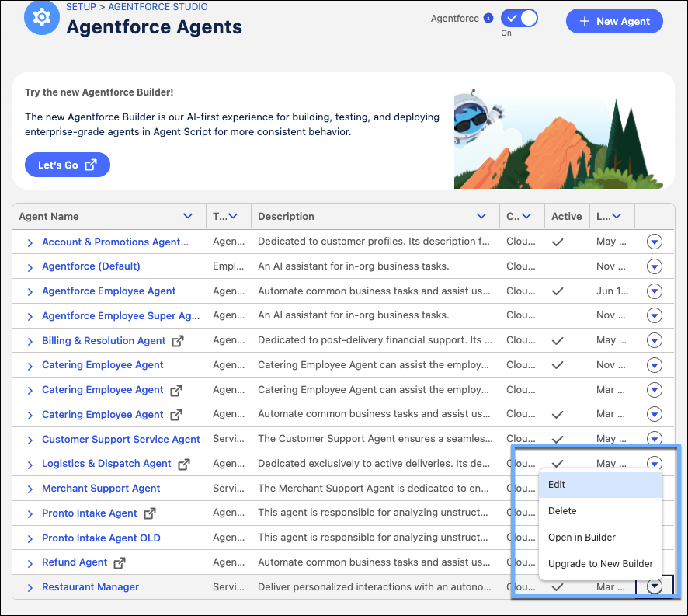688x616 pixels.
Task: Select Upgrade to New Builder menu item
Action: click(x=600, y=563)
